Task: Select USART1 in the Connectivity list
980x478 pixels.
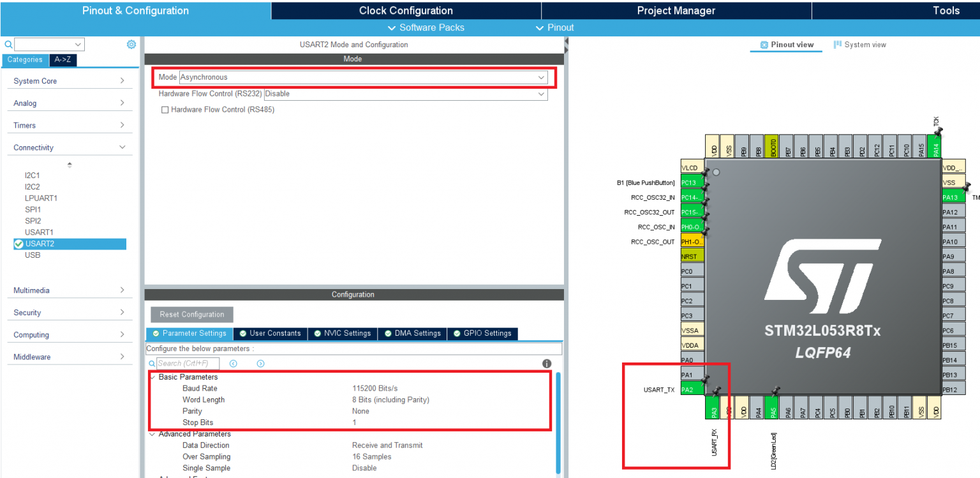Action: 39,232
